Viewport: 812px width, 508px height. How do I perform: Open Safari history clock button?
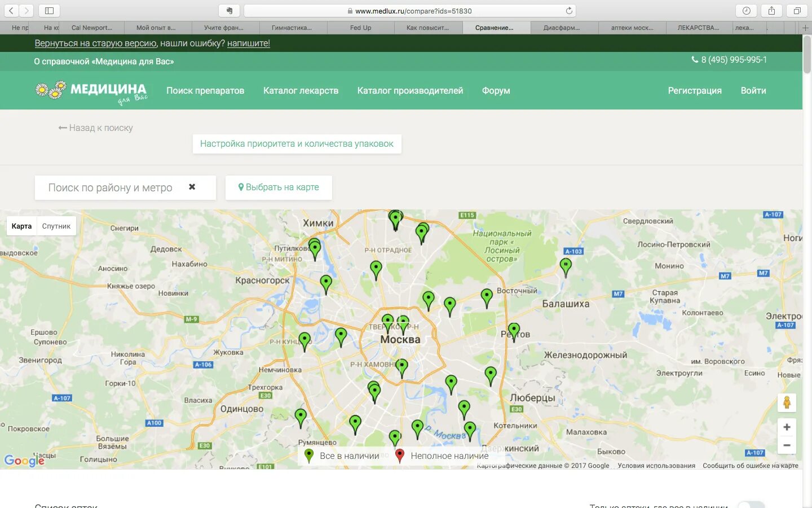tap(746, 11)
